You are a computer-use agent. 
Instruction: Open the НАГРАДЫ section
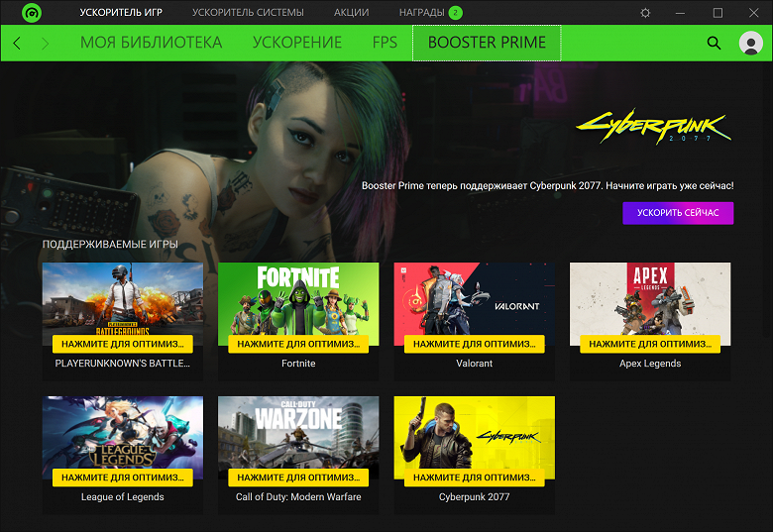pos(421,12)
